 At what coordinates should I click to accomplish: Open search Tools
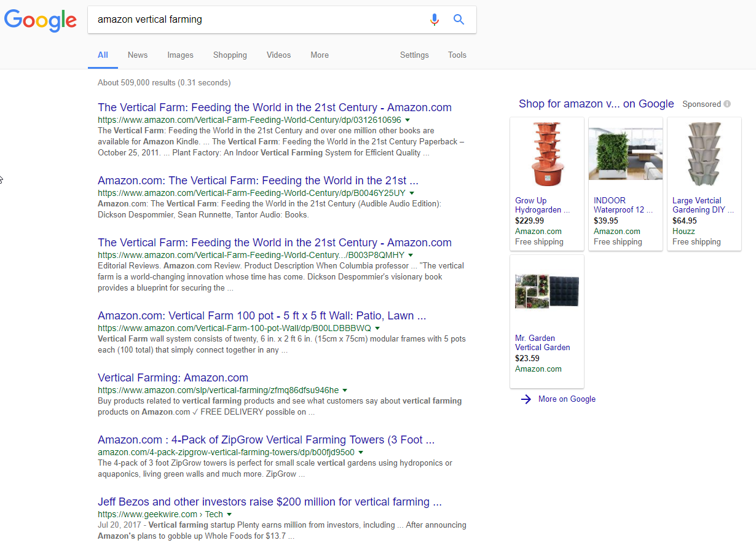click(457, 55)
